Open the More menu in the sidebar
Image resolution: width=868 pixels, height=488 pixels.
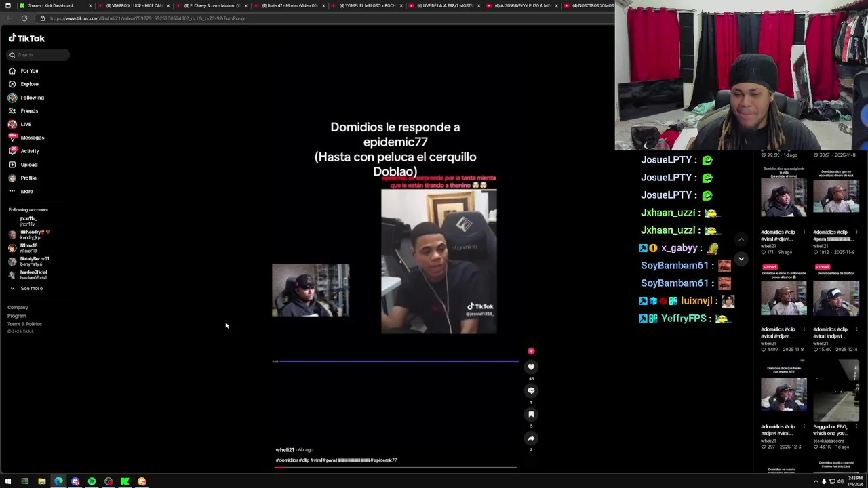click(x=26, y=191)
